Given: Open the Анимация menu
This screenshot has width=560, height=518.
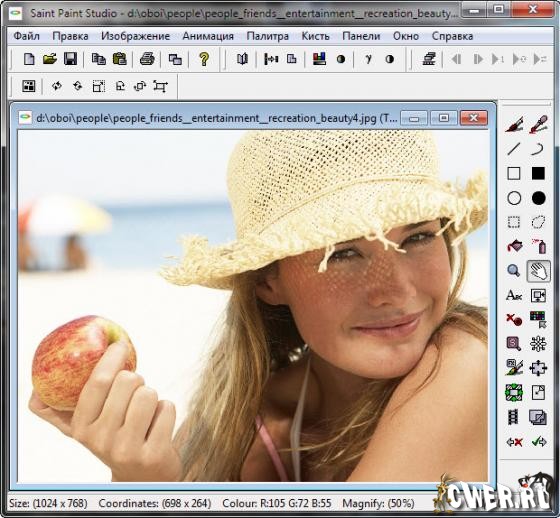Looking at the screenshot, I should pos(208,36).
